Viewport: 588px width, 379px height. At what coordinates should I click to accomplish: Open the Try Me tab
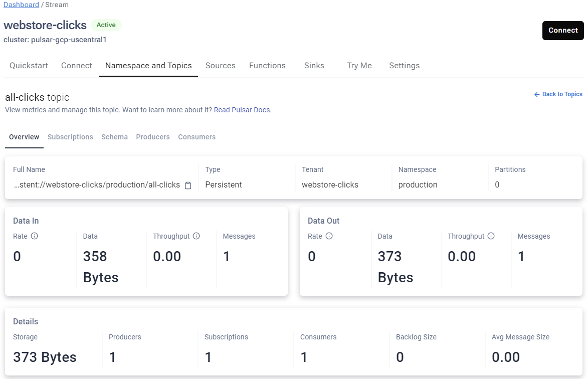click(x=359, y=66)
